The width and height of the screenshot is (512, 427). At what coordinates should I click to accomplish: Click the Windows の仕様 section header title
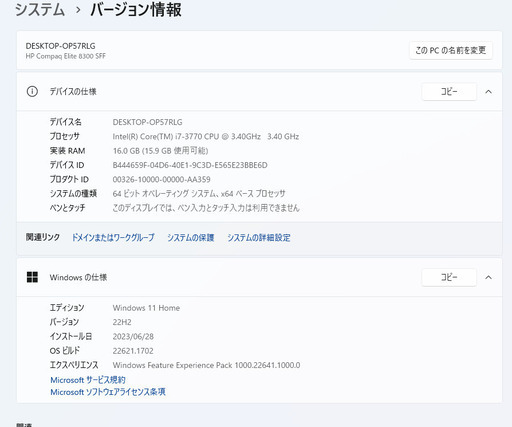pos(78,277)
